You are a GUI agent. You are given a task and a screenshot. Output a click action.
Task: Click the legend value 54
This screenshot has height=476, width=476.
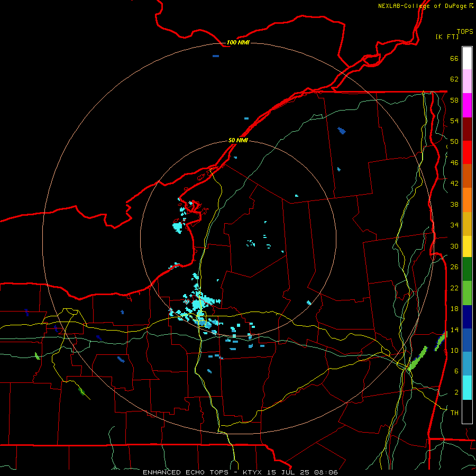454,121
